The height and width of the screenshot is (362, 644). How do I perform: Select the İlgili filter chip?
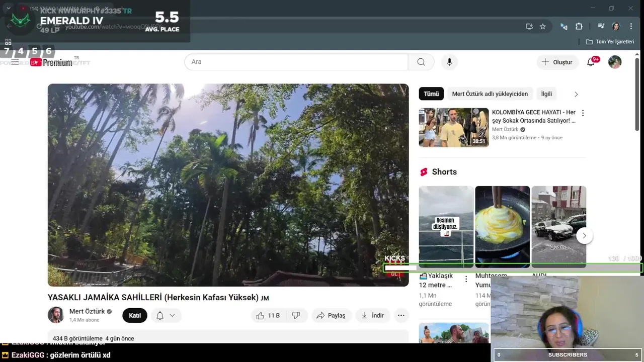coord(546,94)
